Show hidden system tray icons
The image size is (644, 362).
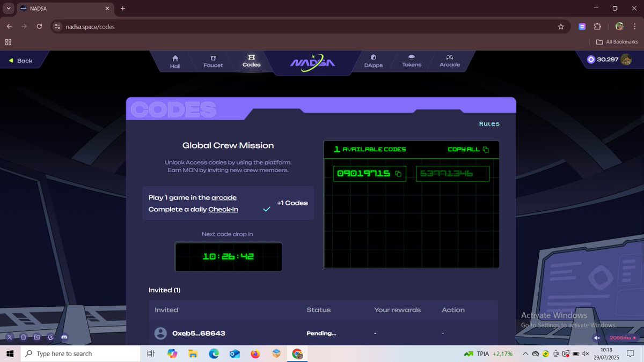click(525, 353)
